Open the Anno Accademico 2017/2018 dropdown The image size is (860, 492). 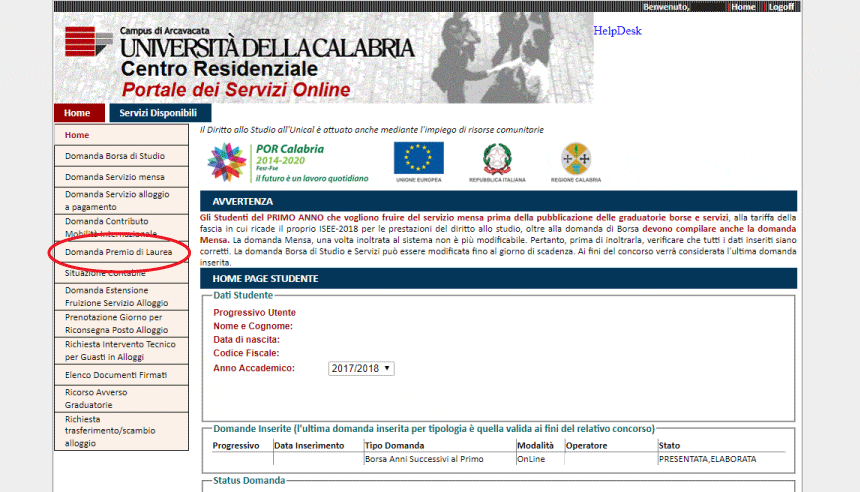coord(361,369)
